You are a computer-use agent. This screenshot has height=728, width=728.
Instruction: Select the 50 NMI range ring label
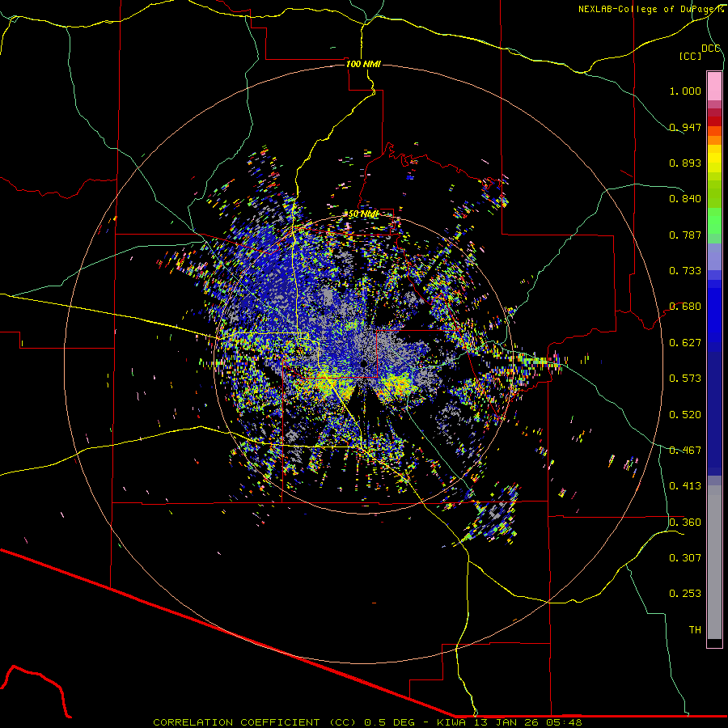pyautogui.click(x=363, y=214)
